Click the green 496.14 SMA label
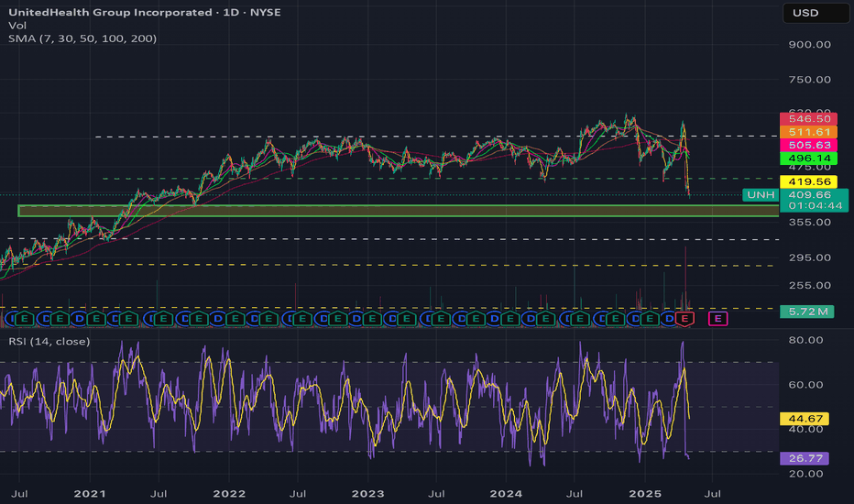854x504 pixels. click(x=808, y=158)
